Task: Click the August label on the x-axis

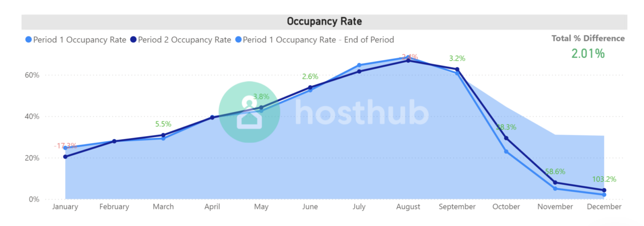Action: 408,207
